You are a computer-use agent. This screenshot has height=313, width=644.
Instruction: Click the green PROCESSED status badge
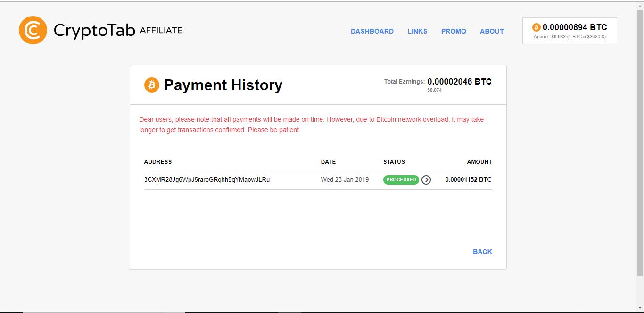(401, 180)
